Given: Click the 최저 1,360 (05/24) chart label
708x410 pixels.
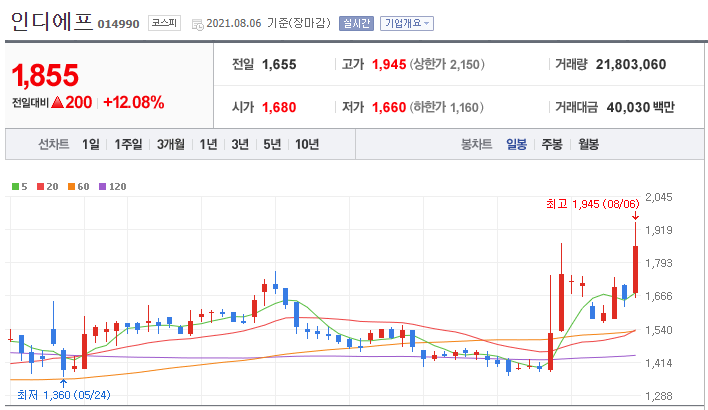Looking at the screenshot, I should pyautogui.click(x=64, y=395).
